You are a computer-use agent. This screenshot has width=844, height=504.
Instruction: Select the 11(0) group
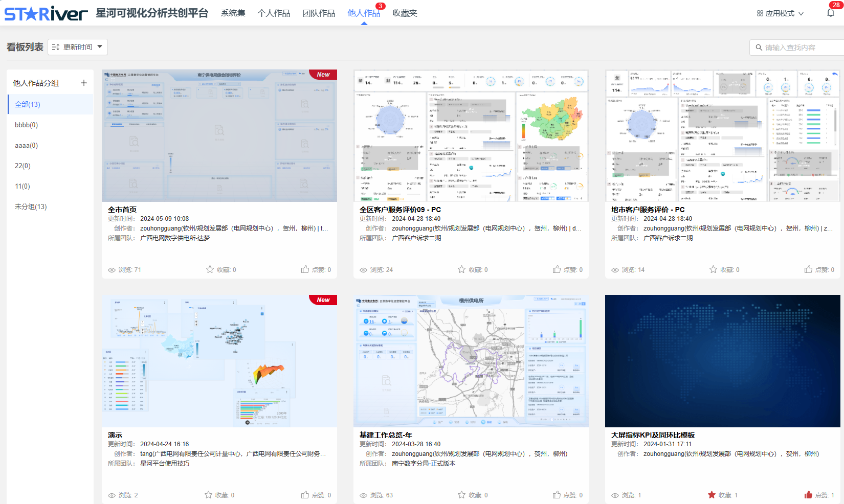51,186
